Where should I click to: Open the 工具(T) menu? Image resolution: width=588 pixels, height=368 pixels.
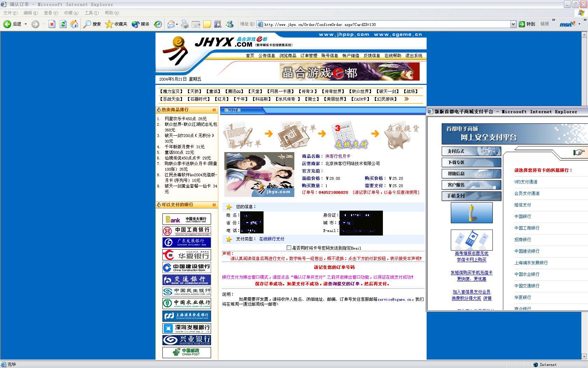click(x=91, y=13)
